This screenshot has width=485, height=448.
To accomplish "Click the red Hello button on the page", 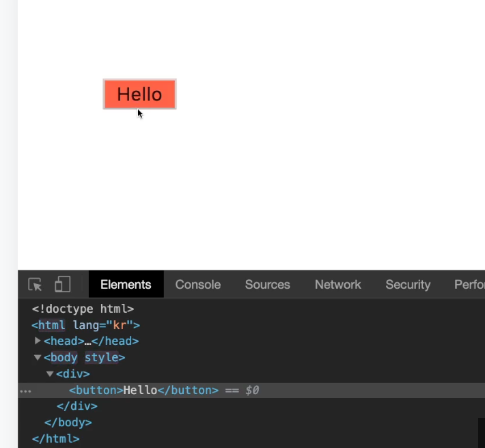I will click(x=139, y=94).
